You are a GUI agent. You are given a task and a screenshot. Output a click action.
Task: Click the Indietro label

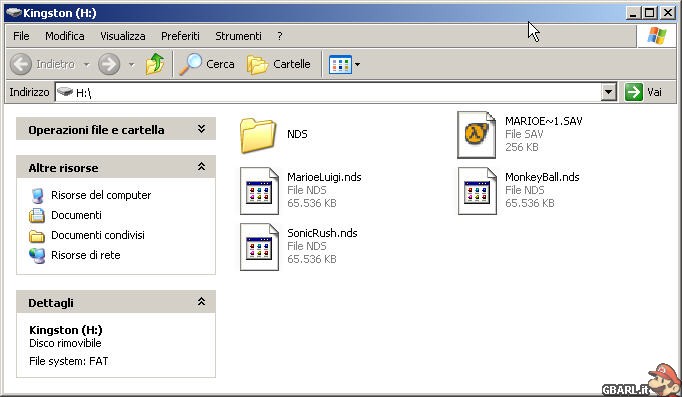[x=55, y=64]
